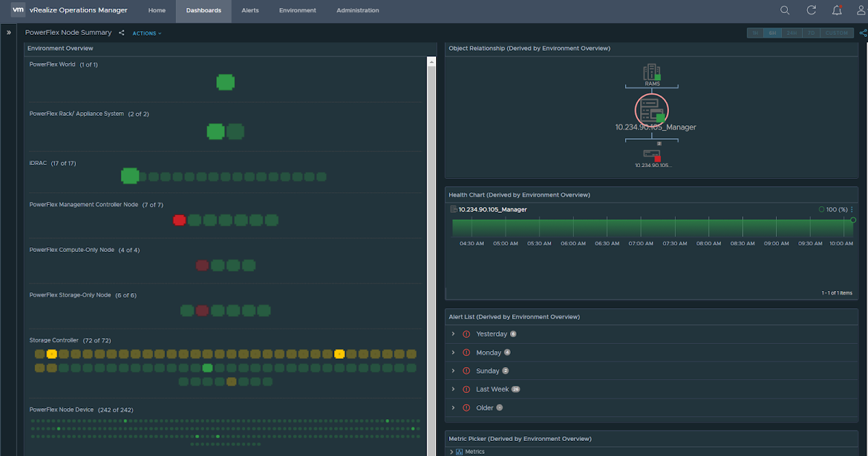Screen dimensions: 868x456
Task: Open the Administration tab
Action: pos(357,11)
